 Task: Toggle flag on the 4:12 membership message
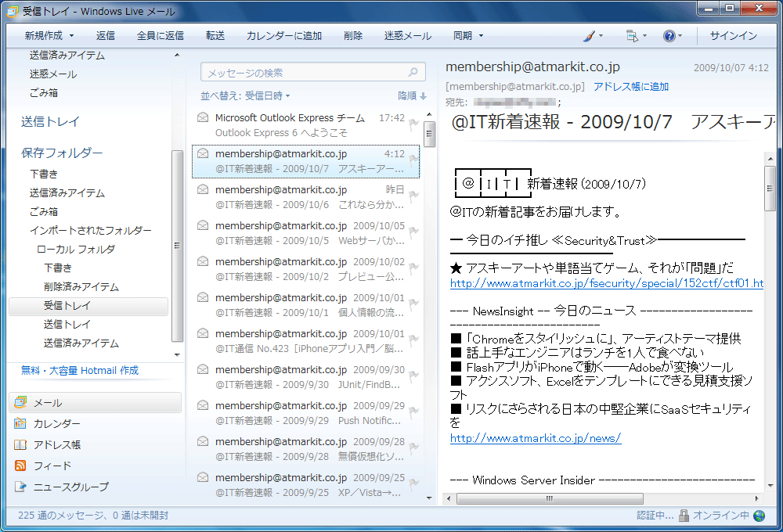pyautogui.click(x=413, y=160)
